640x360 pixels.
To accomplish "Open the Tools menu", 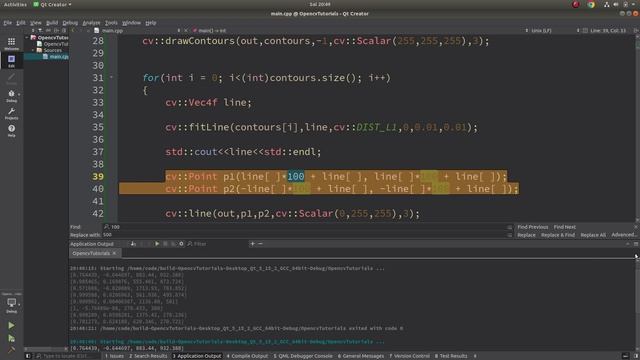I will (x=111, y=23).
